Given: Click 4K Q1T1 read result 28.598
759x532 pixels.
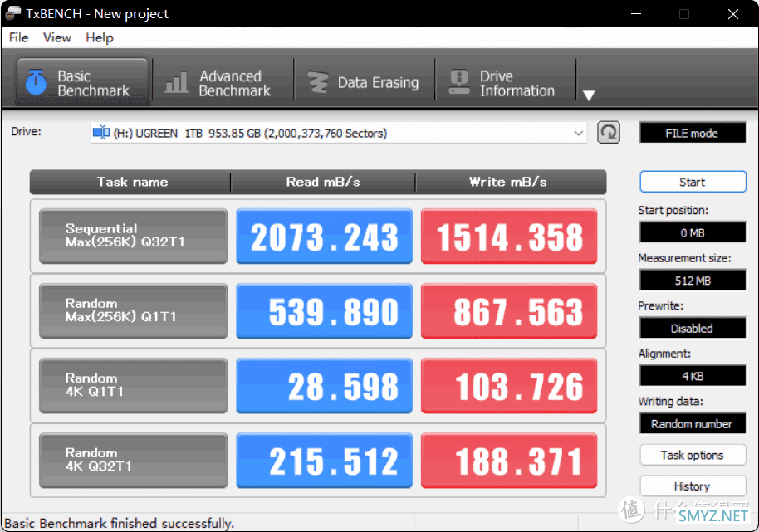Looking at the screenshot, I should tap(325, 385).
